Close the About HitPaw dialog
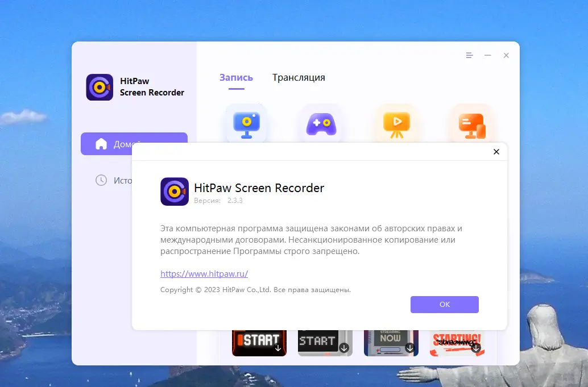588x387 pixels. (x=496, y=152)
